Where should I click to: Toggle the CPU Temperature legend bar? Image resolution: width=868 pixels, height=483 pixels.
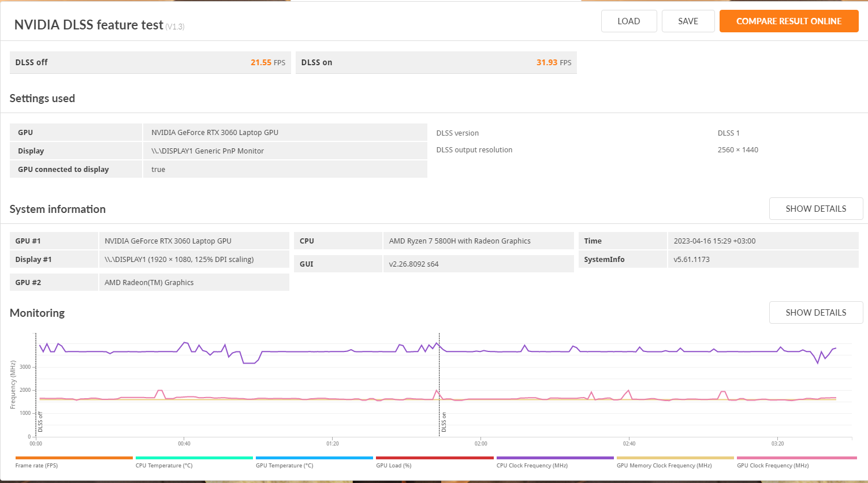click(194, 458)
